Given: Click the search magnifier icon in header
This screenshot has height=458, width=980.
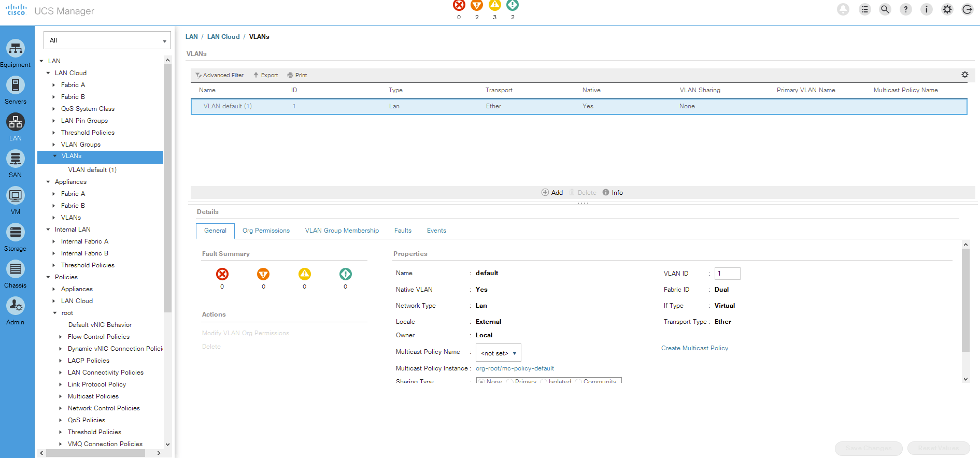Looking at the screenshot, I should (x=885, y=9).
